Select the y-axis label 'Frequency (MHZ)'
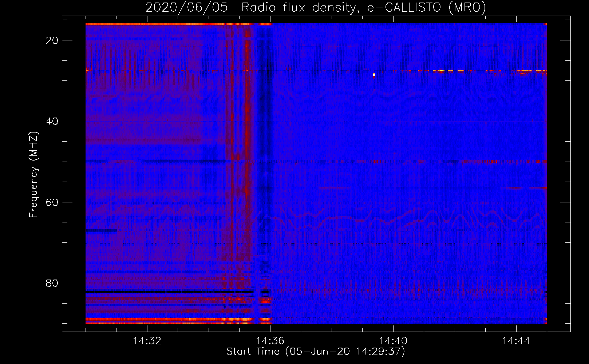The height and width of the screenshot is (364, 589). click(x=33, y=175)
